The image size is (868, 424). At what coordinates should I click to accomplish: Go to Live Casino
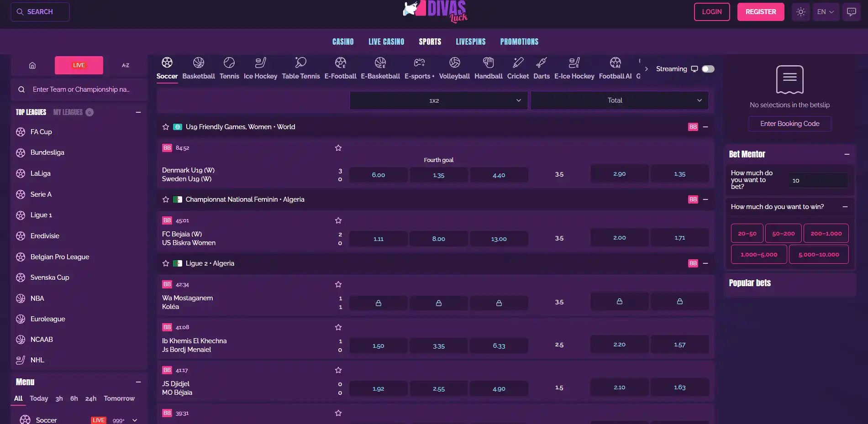(x=386, y=42)
